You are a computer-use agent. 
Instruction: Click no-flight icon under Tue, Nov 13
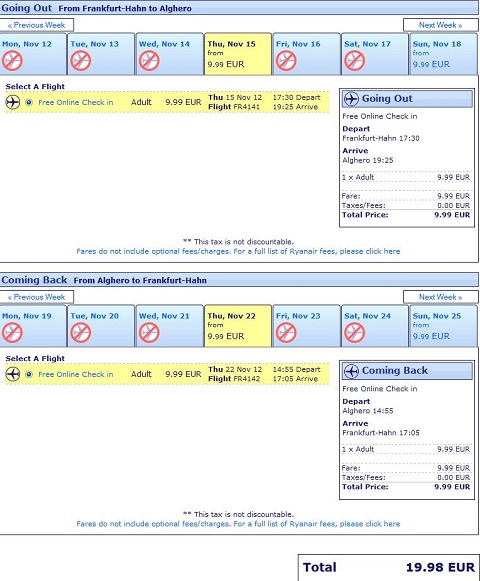[x=81, y=61]
